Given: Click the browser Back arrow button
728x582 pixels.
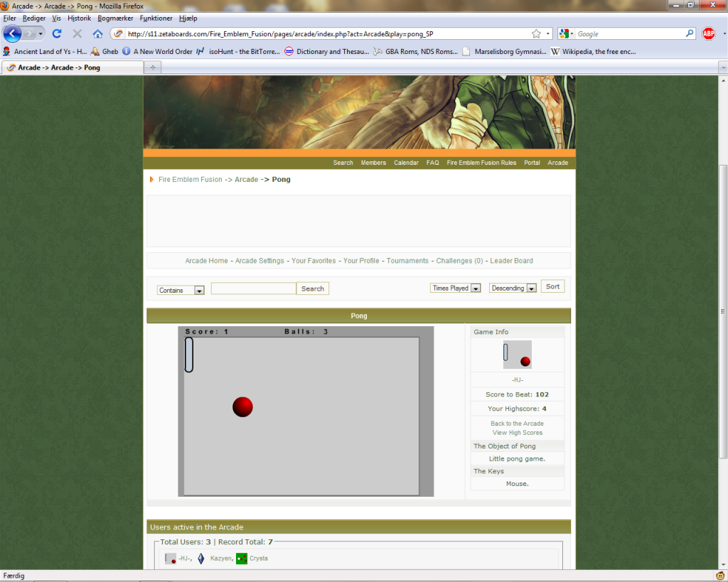Looking at the screenshot, I should click(12, 33).
